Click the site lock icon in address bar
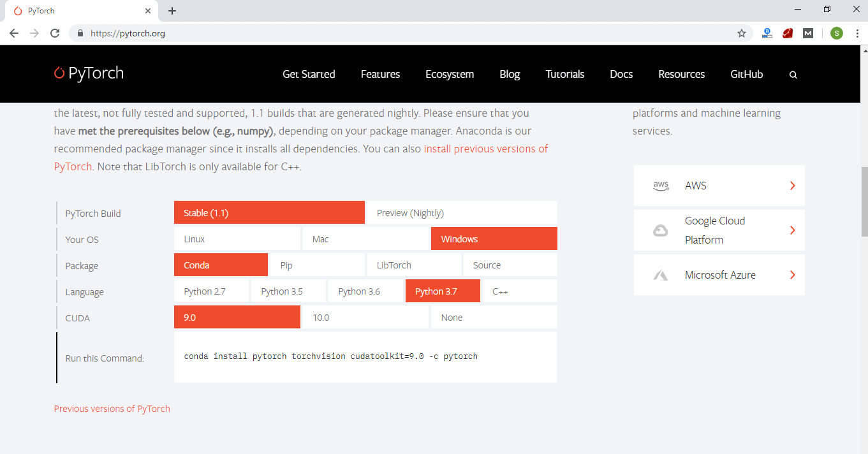 point(80,33)
